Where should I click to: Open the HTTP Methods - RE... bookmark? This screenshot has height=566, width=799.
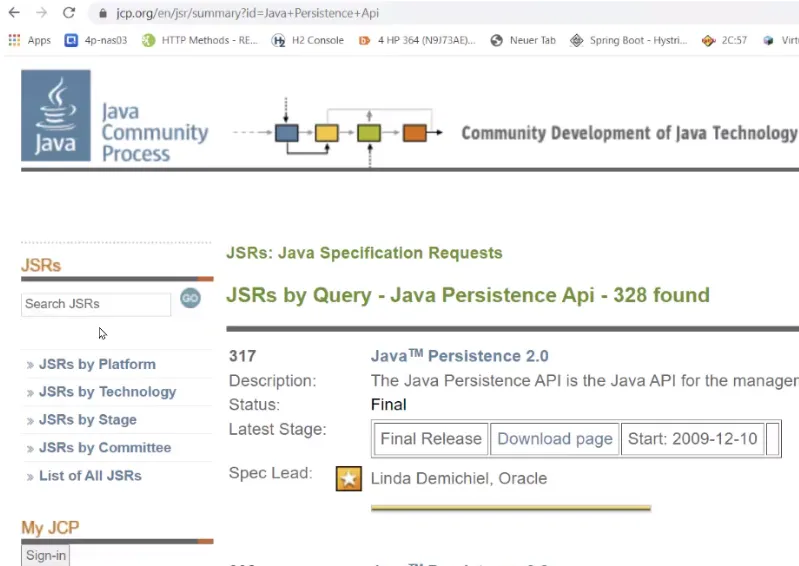pyautogui.click(x=200, y=40)
